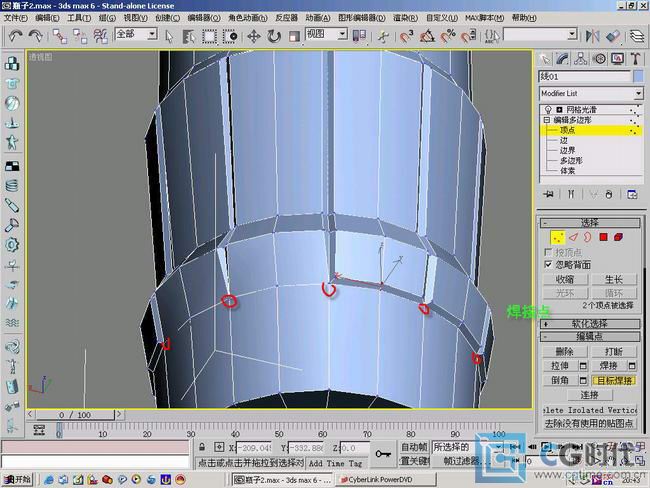
Task: Toggle the 按顶点 checkbox
Action: click(548, 252)
